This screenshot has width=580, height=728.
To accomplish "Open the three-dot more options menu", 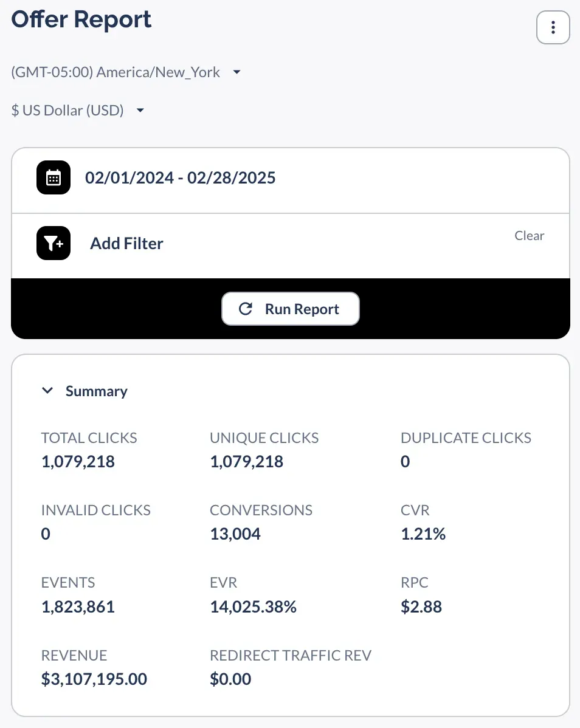I will coord(553,27).
